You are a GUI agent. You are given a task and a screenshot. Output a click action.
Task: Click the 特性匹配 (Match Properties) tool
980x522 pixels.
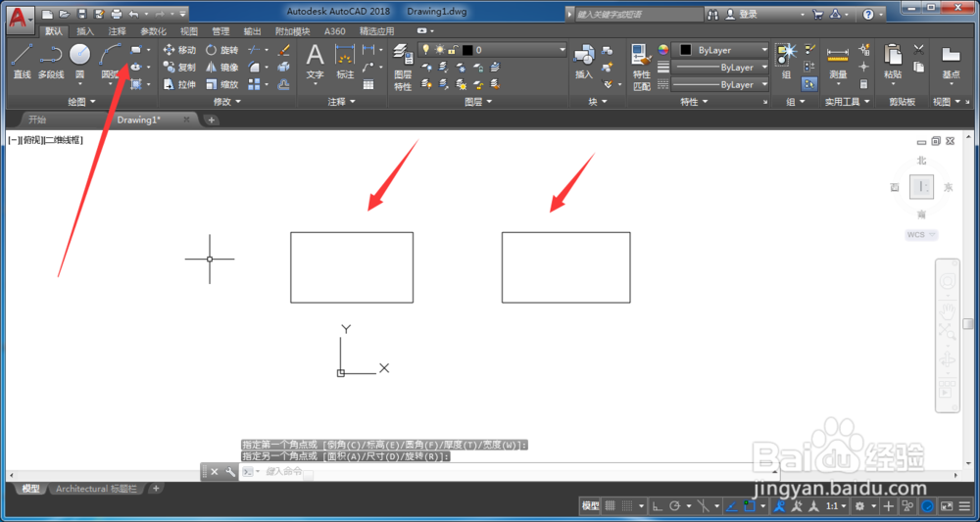[642, 68]
